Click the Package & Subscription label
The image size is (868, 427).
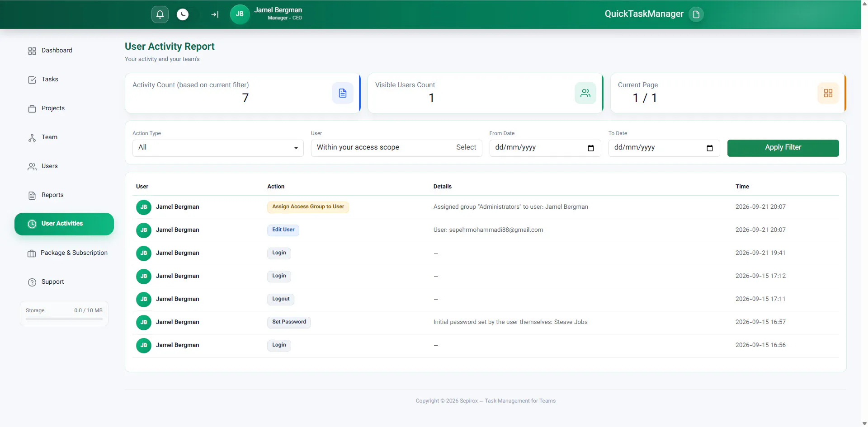pos(74,253)
